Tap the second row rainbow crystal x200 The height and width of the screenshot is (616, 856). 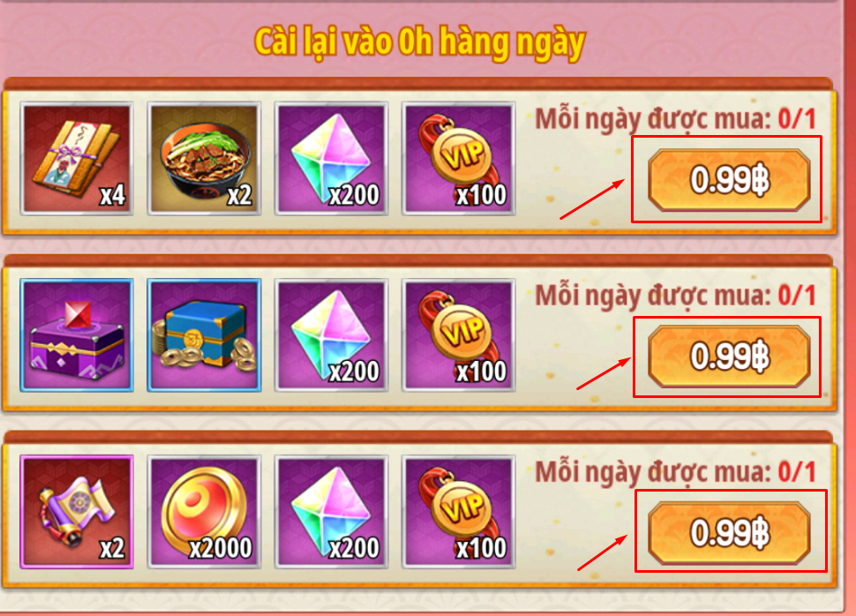tap(332, 335)
